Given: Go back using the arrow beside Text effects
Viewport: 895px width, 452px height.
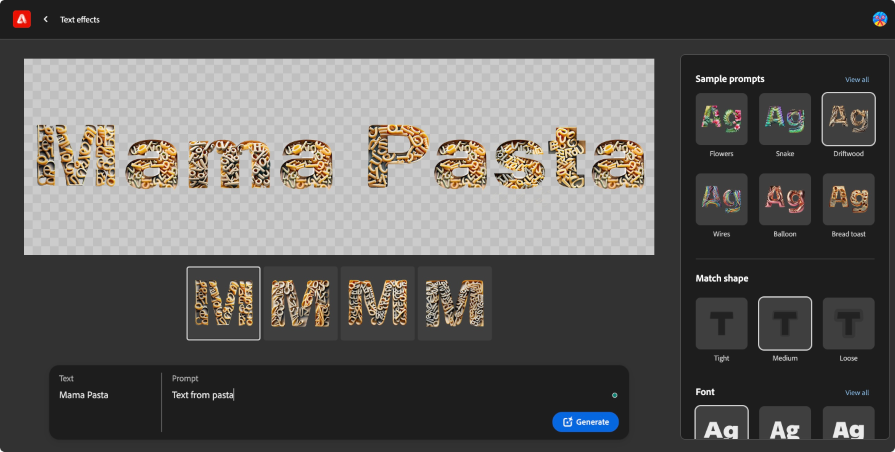Looking at the screenshot, I should click(46, 19).
